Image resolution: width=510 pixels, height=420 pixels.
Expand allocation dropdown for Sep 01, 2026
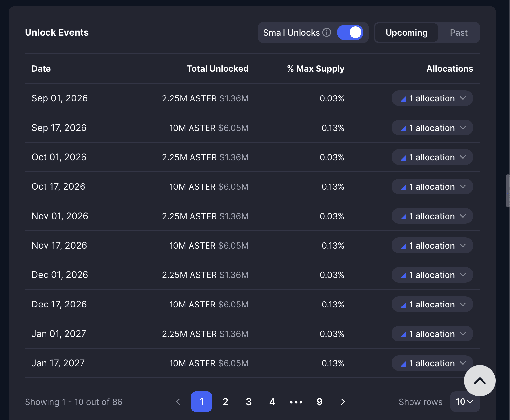click(432, 98)
